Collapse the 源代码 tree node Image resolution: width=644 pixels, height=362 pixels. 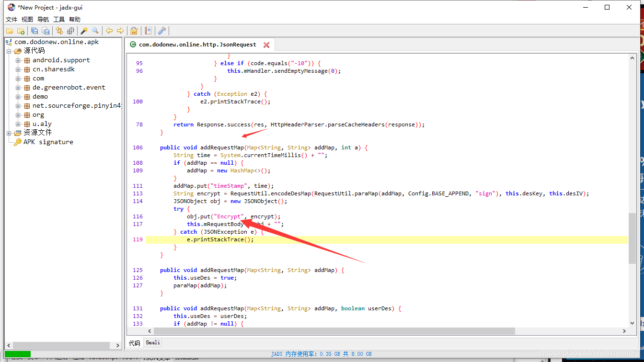tap(9, 51)
